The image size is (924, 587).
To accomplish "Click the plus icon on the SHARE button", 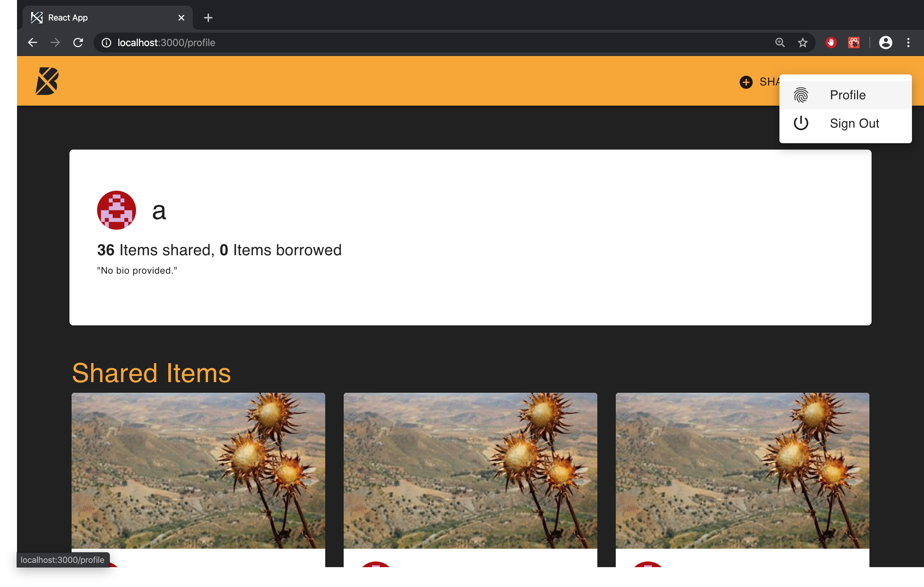I will pos(746,82).
